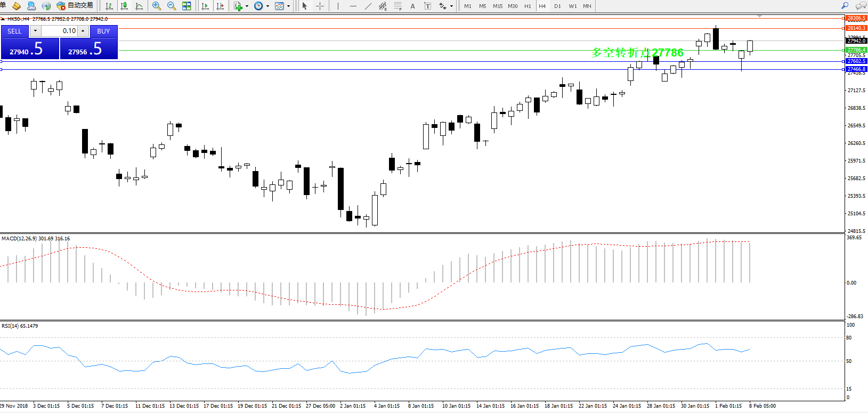This screenshot has height=413, width=868.
Task: Click the green 27786.4 price level marker
Action: [856, 50]
